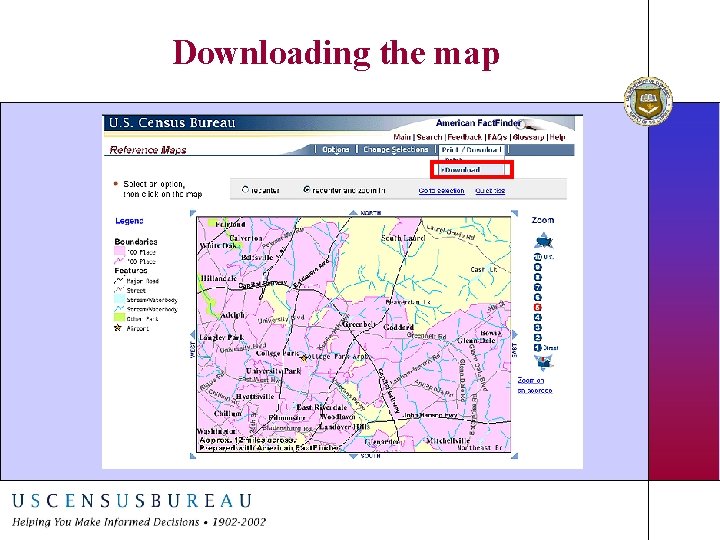Open the Glossary link
The height and width of the screenshot is (540, 720).
coord(529,137)
